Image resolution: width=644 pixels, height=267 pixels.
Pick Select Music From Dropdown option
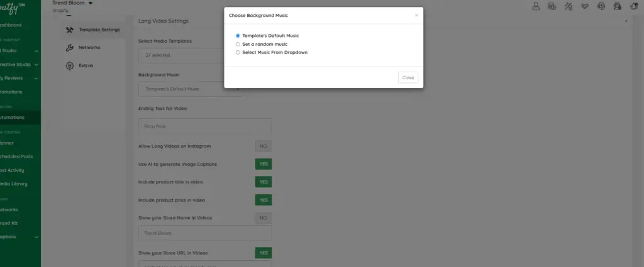(x=238, y=53)
